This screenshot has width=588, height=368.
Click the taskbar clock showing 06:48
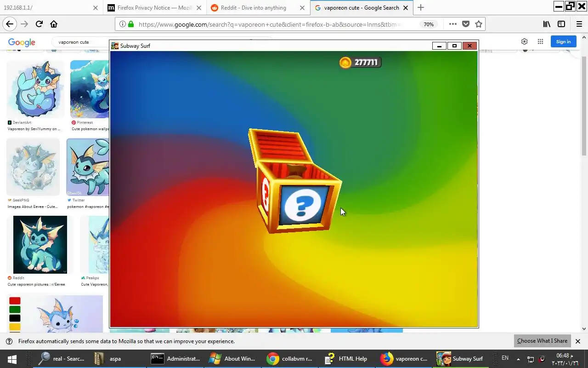click(x=565, y=359)
